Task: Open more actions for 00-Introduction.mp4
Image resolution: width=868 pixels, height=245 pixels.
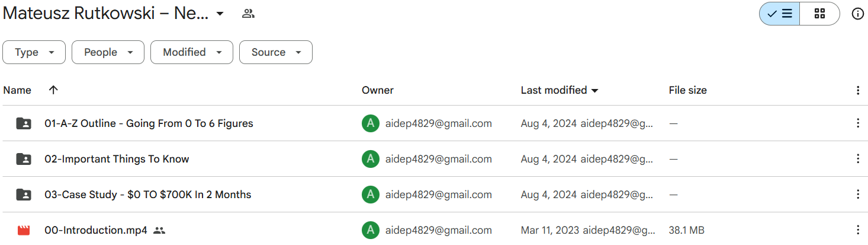Action: [857, 230]
